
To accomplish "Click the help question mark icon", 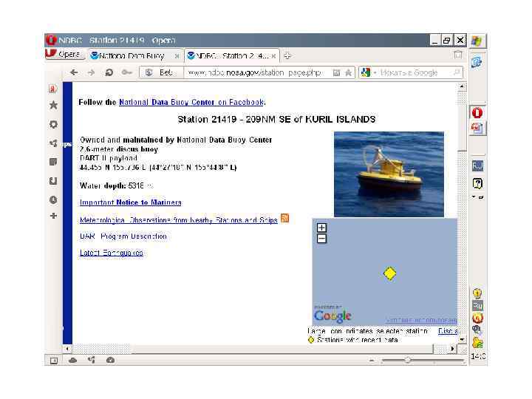I will 477,183.
